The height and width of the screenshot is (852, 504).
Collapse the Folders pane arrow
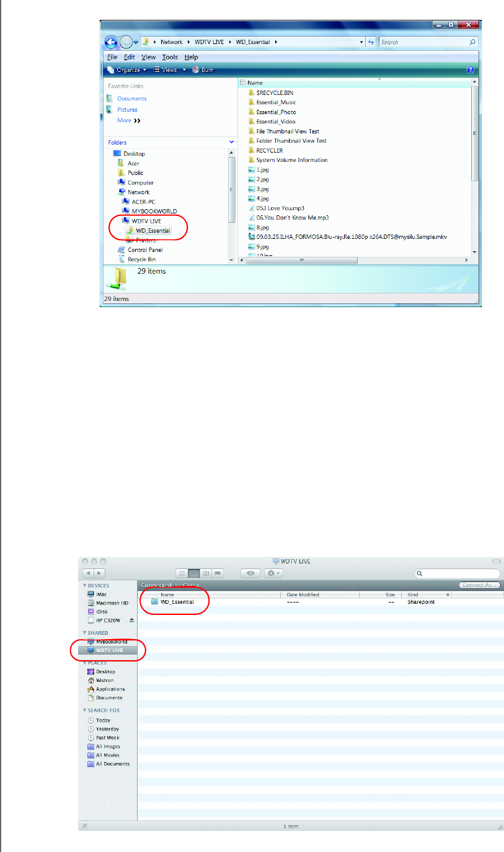click(x=232, y=143)
